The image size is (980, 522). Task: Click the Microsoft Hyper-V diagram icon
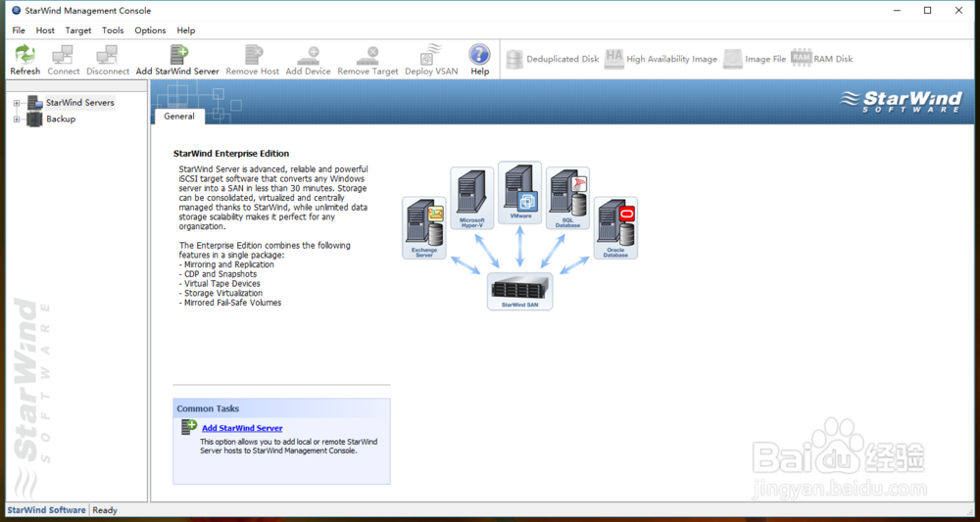click(472, 198)
